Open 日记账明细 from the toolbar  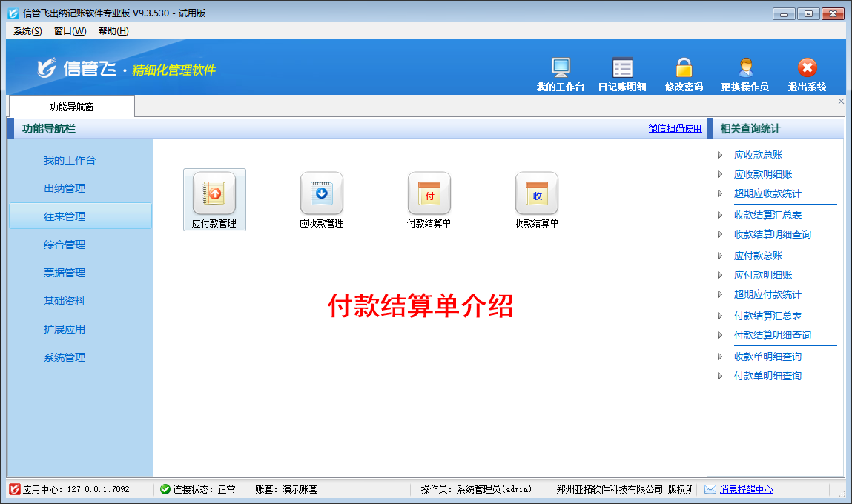(x=622, y=68)
